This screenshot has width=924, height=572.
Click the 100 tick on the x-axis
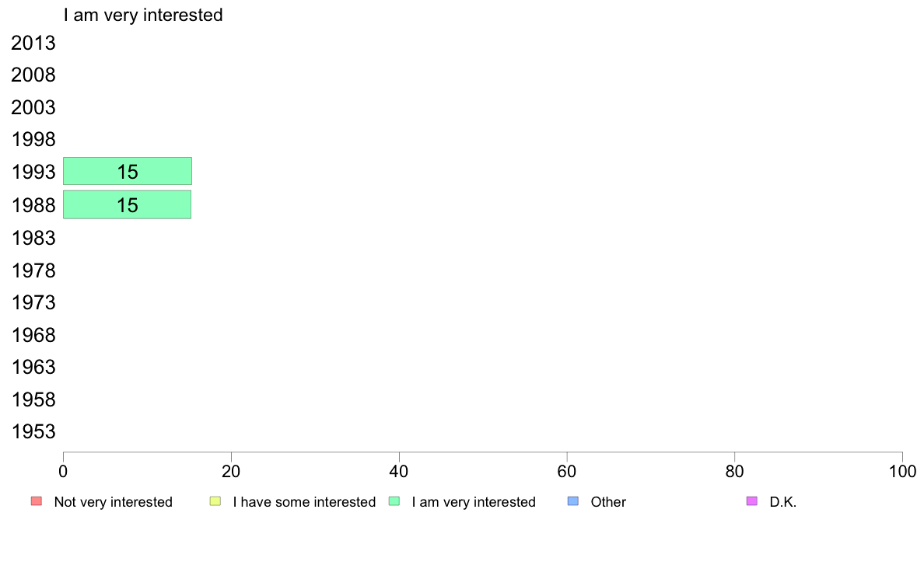pyautogui.click(x=902, y=471)
